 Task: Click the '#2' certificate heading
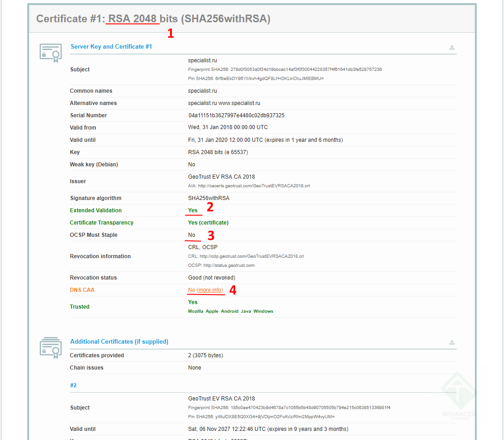click(73, 385)
